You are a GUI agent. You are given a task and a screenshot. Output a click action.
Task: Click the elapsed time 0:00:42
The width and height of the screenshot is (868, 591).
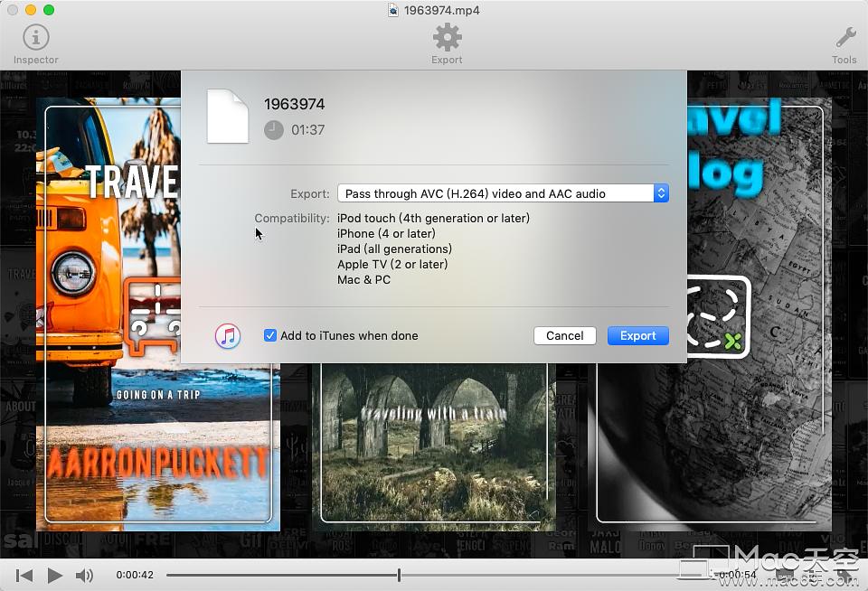(135, 575)
